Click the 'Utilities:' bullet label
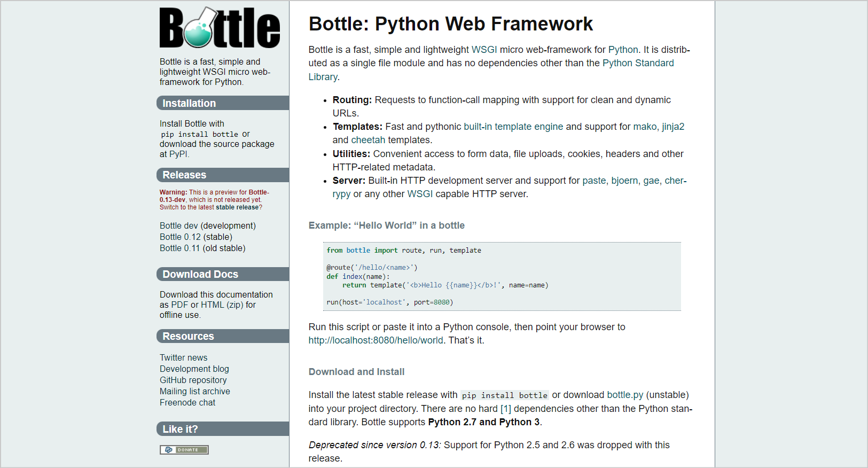Viewport: 868px width, 468px height. coord(351,154)
